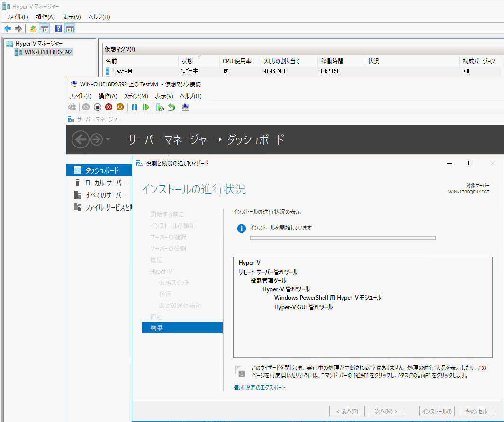Click the Up One Level folder icon
The image size is (504, 422).
point(33,29)
